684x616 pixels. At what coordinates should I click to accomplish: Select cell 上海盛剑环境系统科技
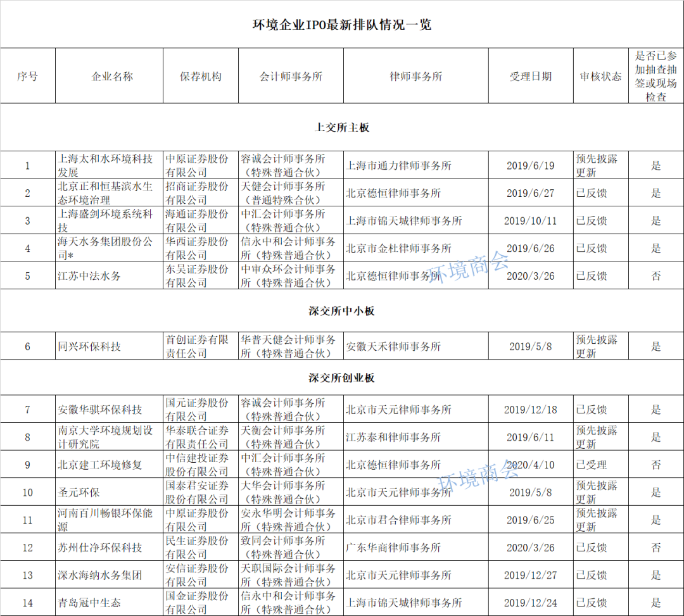tap(109, 220)
